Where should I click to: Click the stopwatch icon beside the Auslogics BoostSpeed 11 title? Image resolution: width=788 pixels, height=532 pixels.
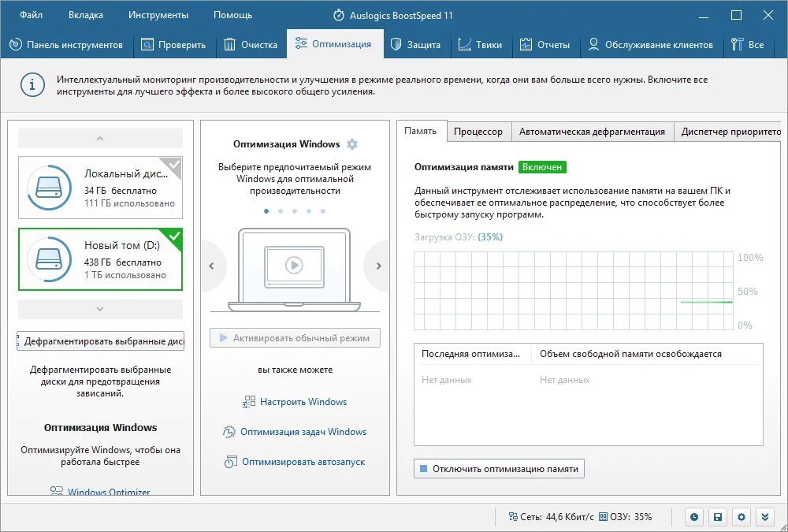point(339,16)
